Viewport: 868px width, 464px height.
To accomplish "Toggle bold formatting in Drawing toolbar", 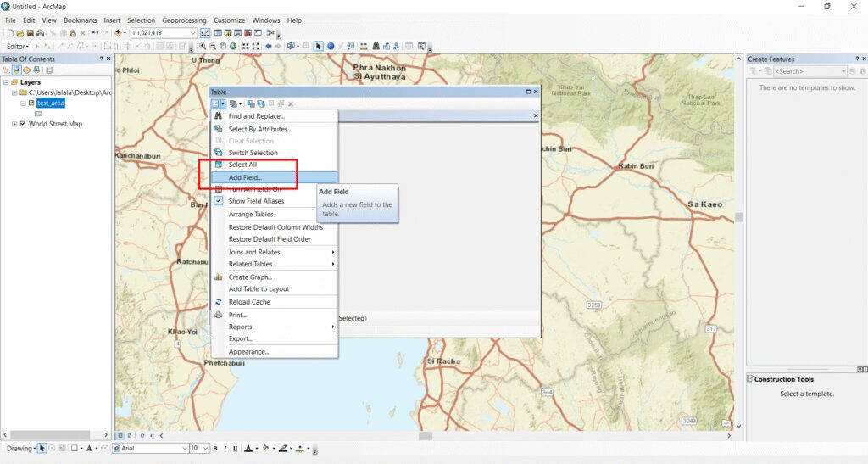I will [x=215, y=449].
